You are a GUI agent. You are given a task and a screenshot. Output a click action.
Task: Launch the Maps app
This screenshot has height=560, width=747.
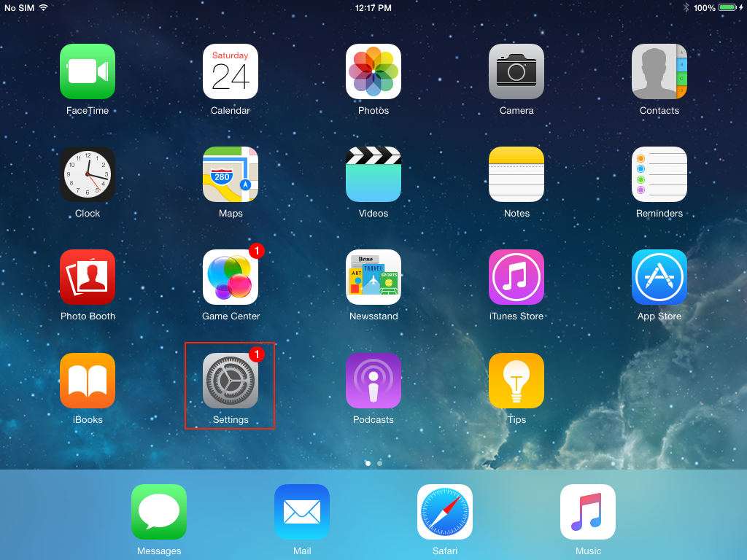tap(231, 174)
